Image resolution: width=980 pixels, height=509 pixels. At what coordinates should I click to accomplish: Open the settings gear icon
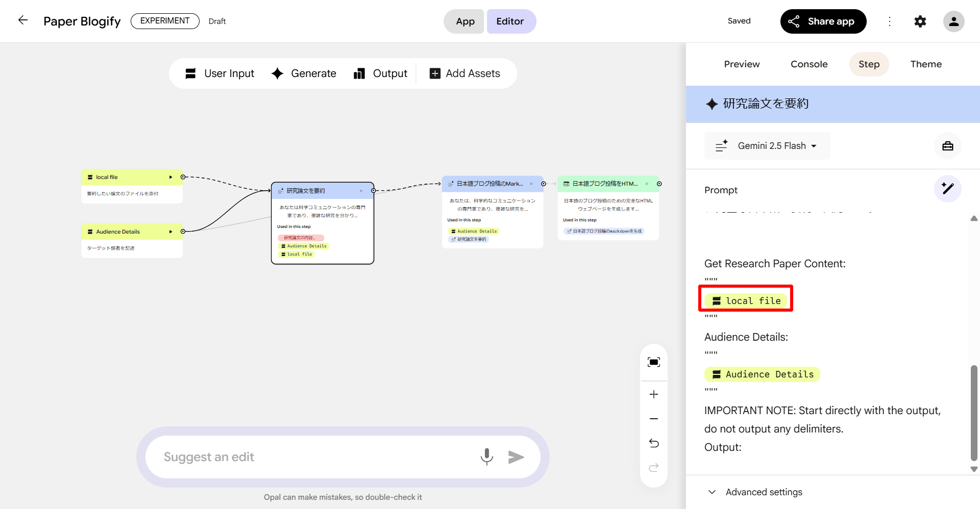coord(920,21)
